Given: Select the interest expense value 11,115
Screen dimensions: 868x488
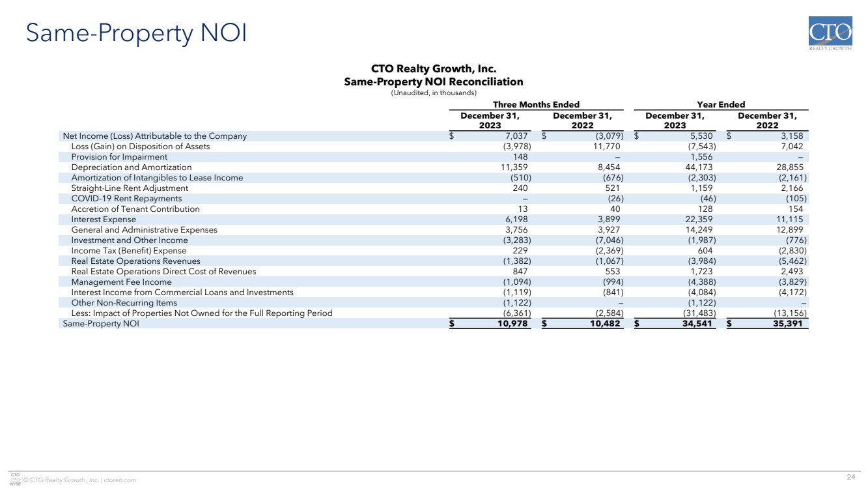Looking at the screenshot, I should tap(791, 220).
